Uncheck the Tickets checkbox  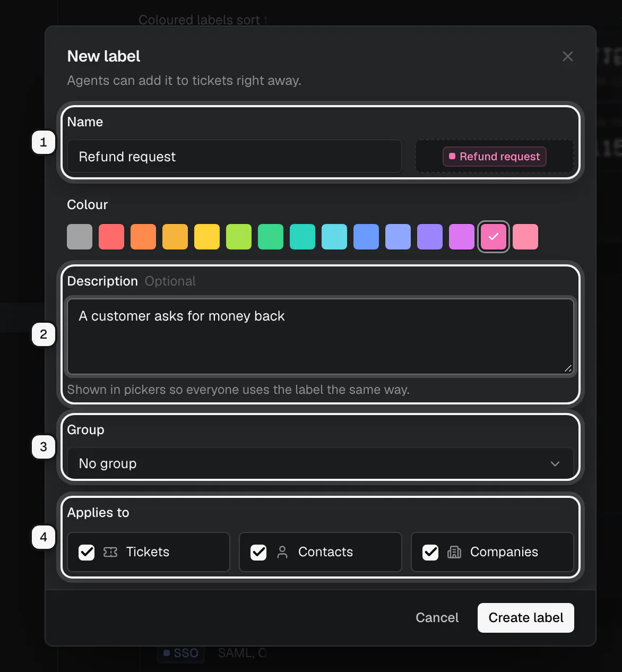(87, 553)
